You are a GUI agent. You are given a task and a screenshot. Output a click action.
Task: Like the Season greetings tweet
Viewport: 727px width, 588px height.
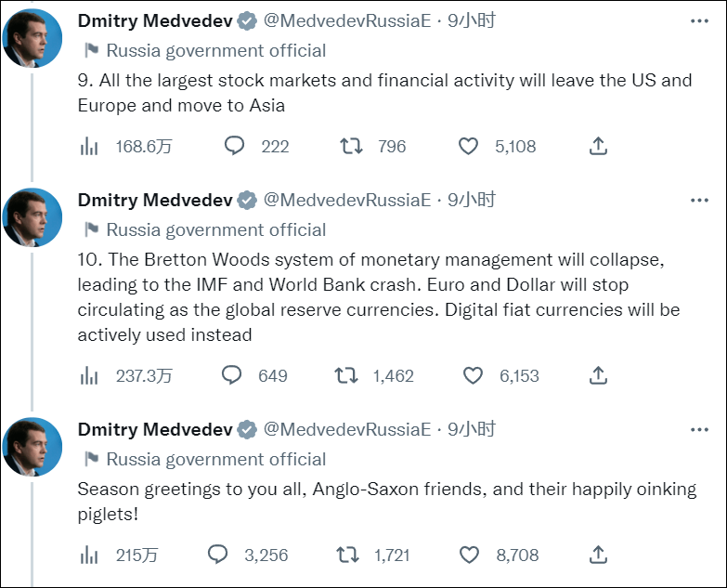(470, 555)
